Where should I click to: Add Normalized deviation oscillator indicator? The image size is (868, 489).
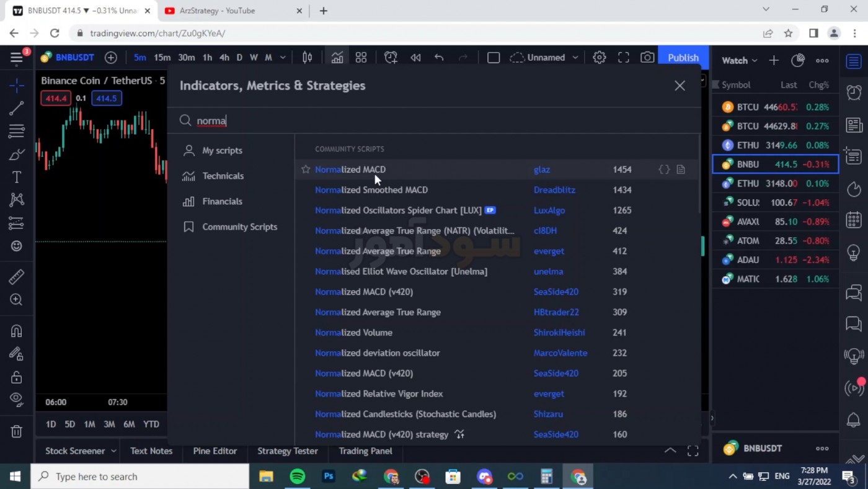pos(377,353)
